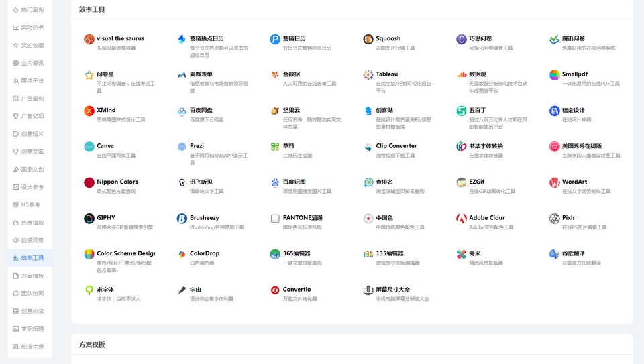Click the Adobe Color logo icon
Screen dimensions: 644x364
pos(462,219)
